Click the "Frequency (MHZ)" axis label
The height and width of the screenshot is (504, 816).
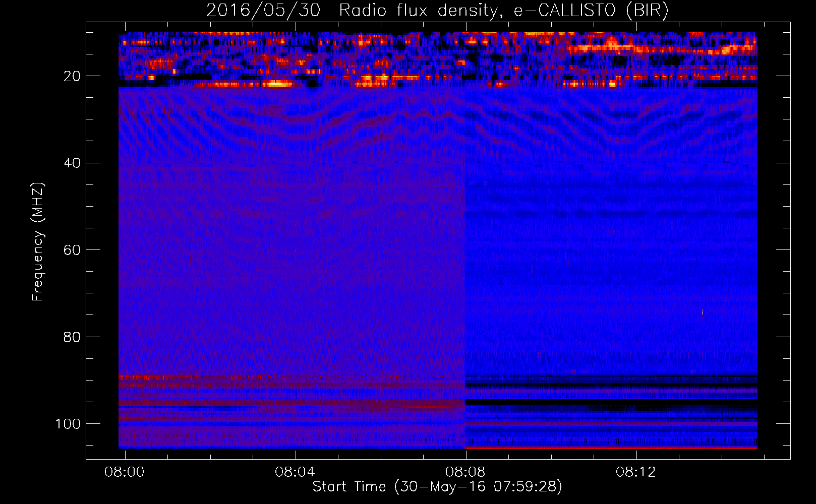pyautogui.click(x=38, y=241)
